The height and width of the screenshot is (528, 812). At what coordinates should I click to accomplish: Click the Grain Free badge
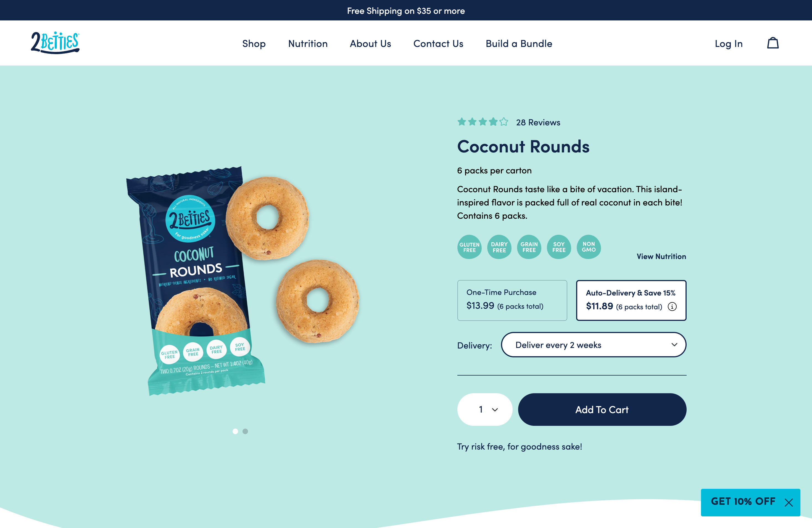(529, 247)
